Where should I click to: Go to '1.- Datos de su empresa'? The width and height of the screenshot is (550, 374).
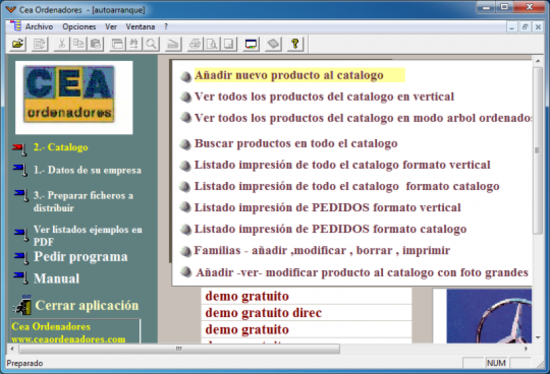click(x=87, y=170)
